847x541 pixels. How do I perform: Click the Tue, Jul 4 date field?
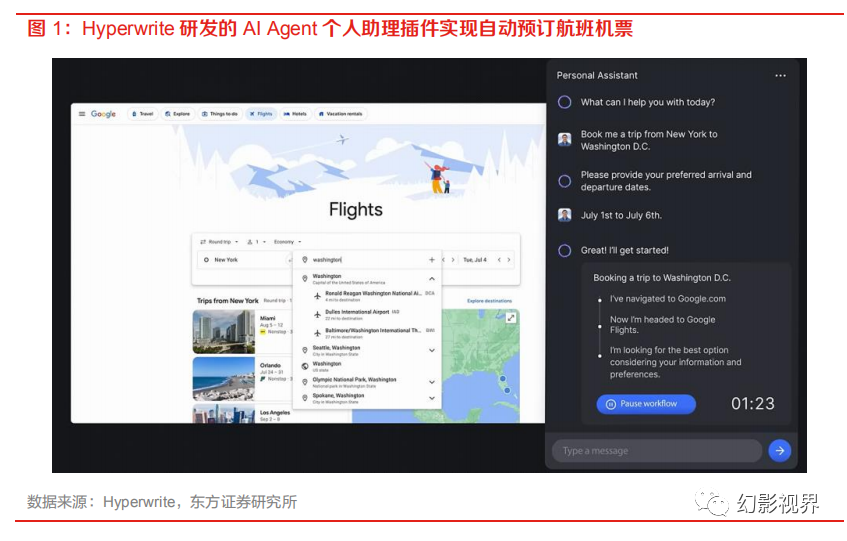[475, 260]
